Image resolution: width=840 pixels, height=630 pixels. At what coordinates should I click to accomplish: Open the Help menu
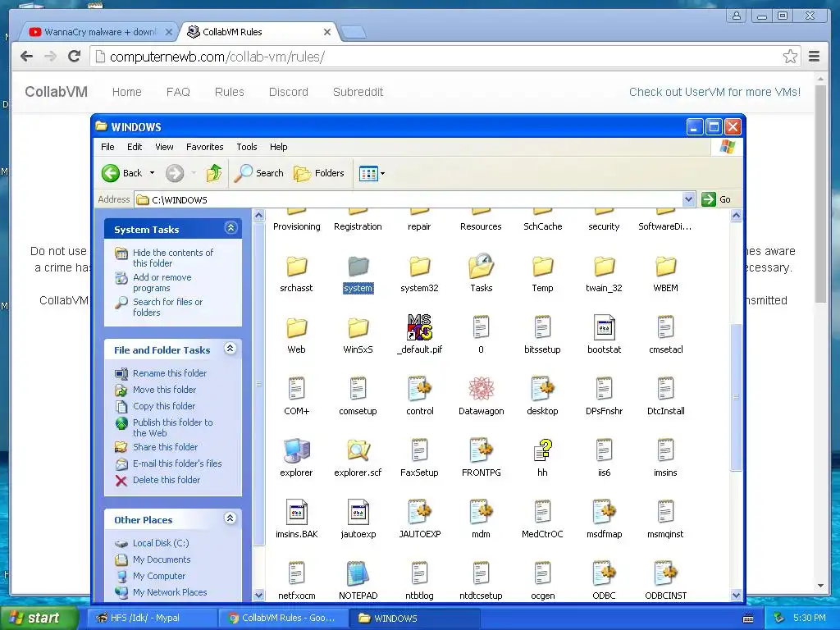pos(279,147)
